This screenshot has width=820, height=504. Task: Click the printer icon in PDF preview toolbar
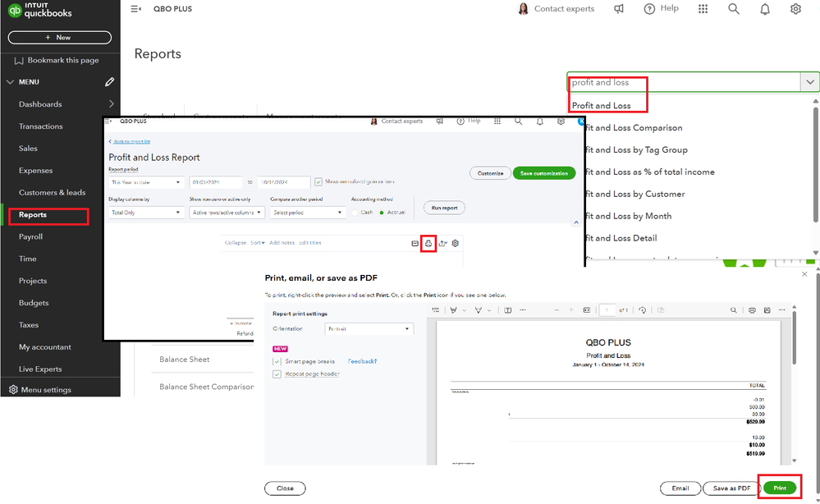coord(752,310)
